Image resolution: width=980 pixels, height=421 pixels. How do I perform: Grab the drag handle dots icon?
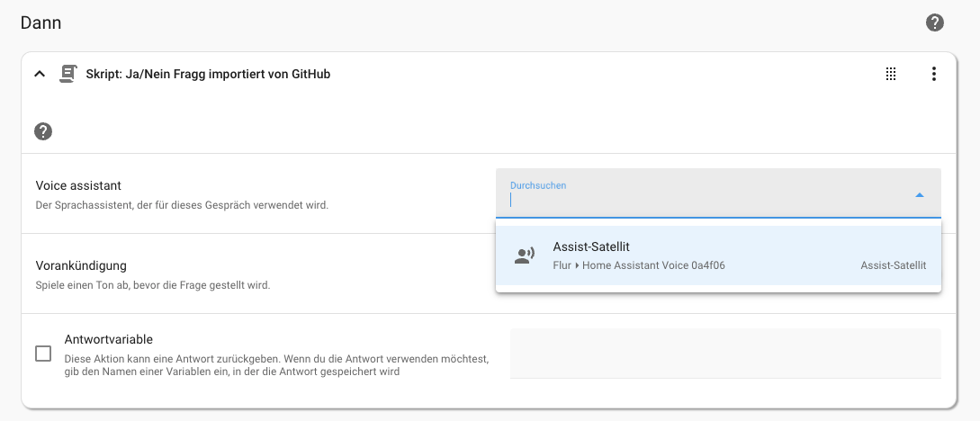coord(891,74)
